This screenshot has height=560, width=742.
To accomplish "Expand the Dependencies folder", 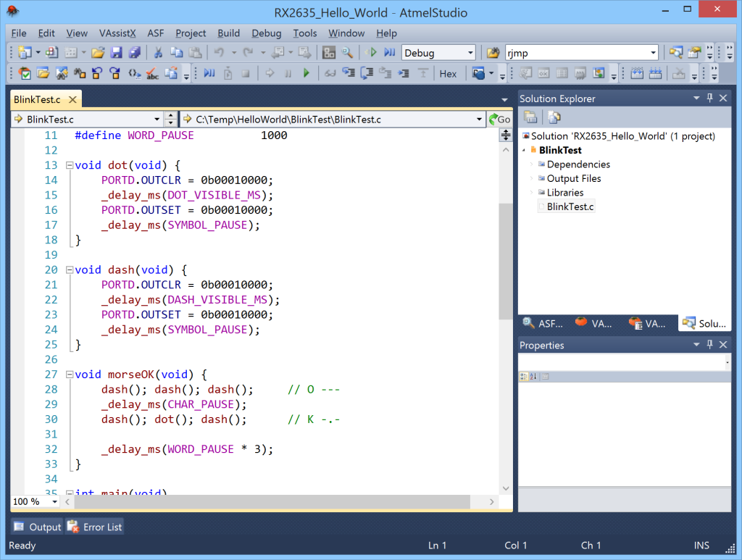I will click(x=531, y=164).
